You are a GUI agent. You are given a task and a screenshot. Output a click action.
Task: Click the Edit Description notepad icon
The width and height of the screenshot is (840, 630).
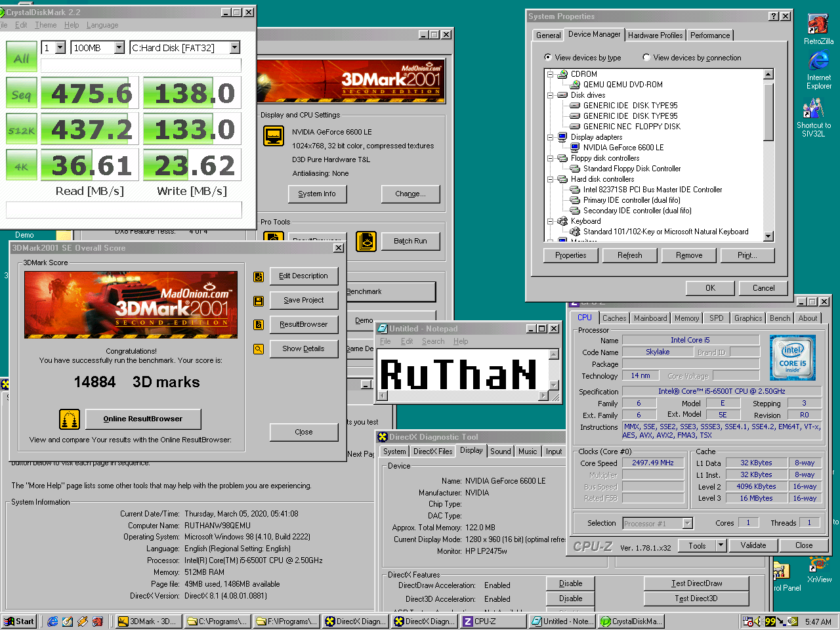(259, 276)
